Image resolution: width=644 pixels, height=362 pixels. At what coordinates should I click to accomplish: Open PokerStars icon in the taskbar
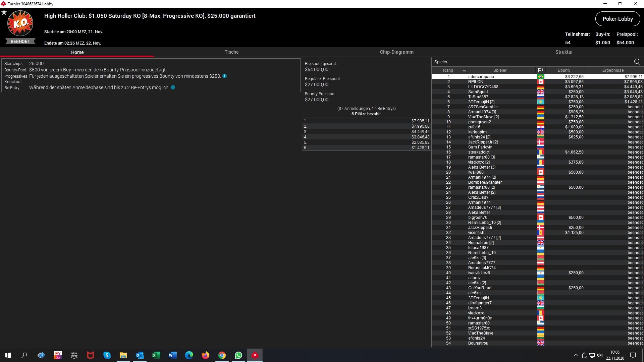[x=255, y=355]
